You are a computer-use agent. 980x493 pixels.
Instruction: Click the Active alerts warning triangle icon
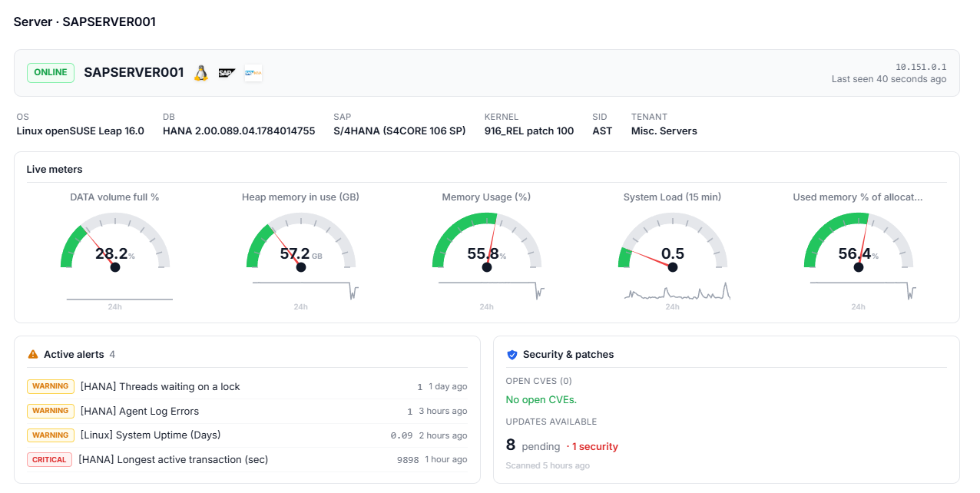tap(33, 355)
